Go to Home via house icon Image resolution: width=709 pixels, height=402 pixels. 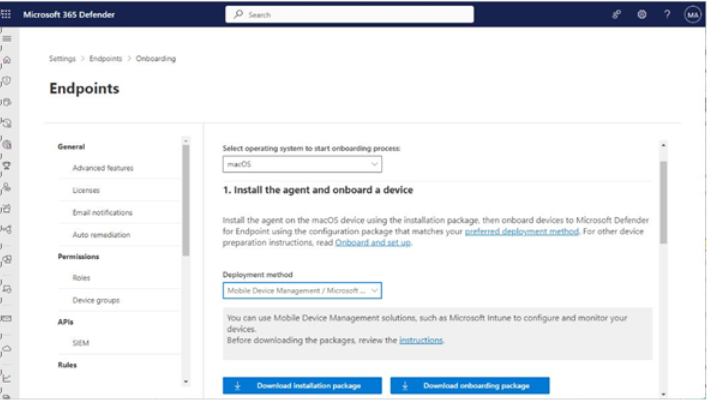tap(7, 60)
